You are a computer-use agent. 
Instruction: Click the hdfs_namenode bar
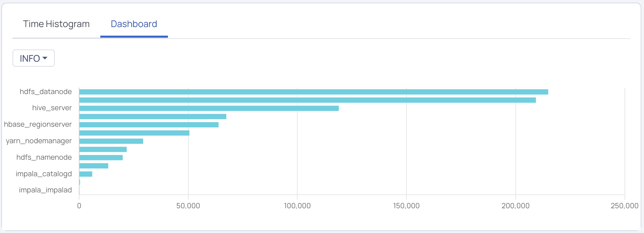click(x=101, y=158)
